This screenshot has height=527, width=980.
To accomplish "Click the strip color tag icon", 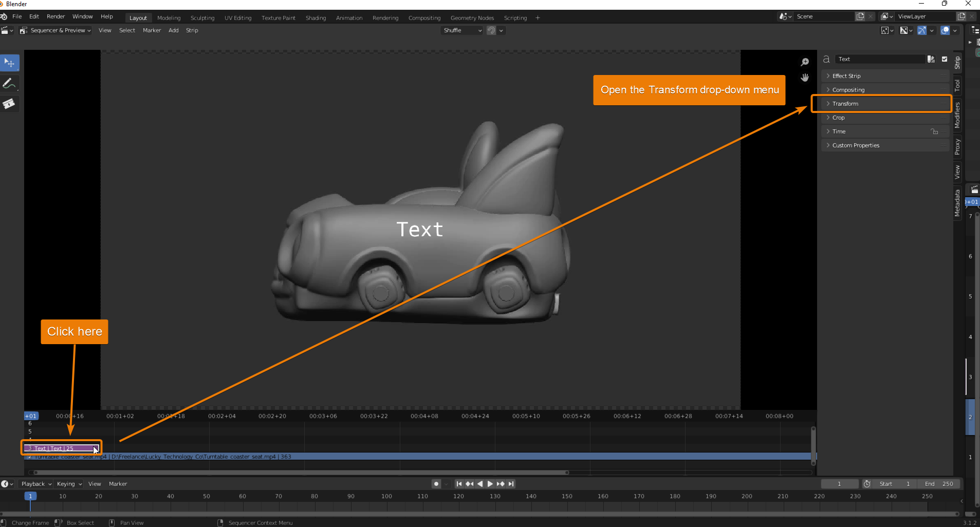I will tap(931, 59).
